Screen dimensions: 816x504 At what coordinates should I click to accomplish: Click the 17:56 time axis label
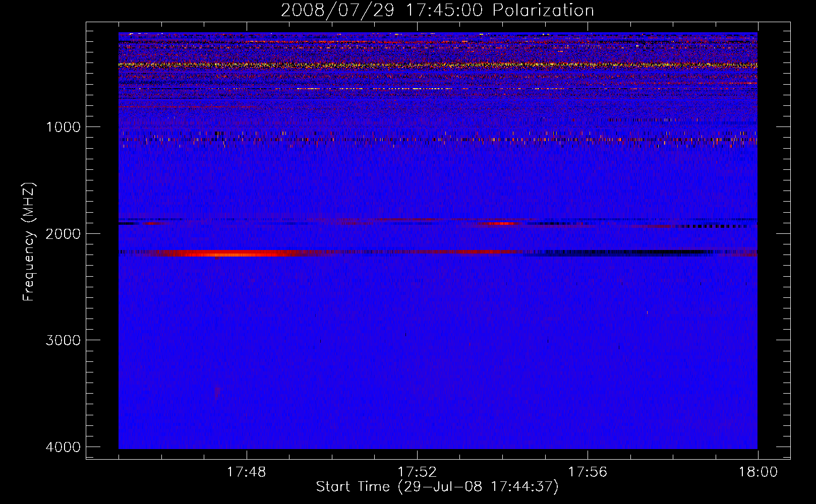pos(588,472)
